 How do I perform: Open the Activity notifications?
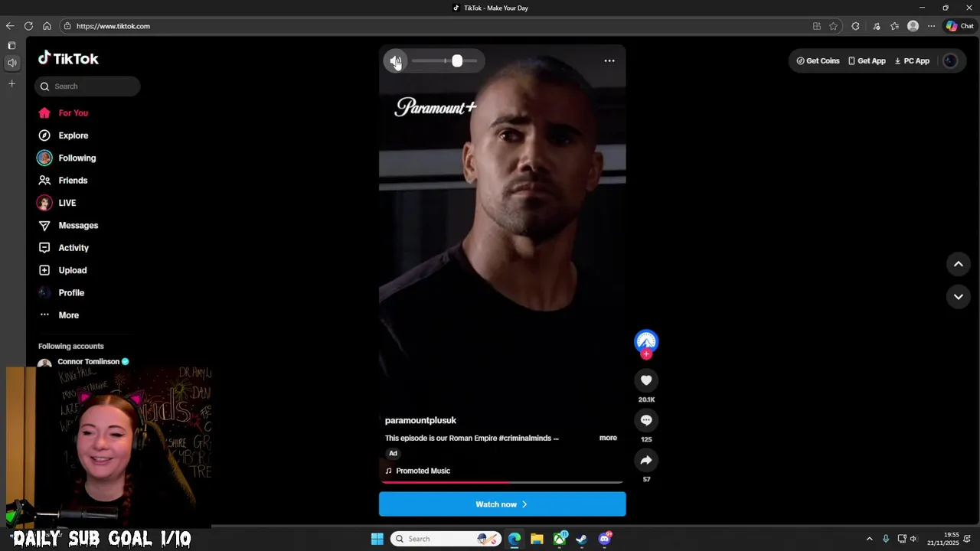(73, 248)
